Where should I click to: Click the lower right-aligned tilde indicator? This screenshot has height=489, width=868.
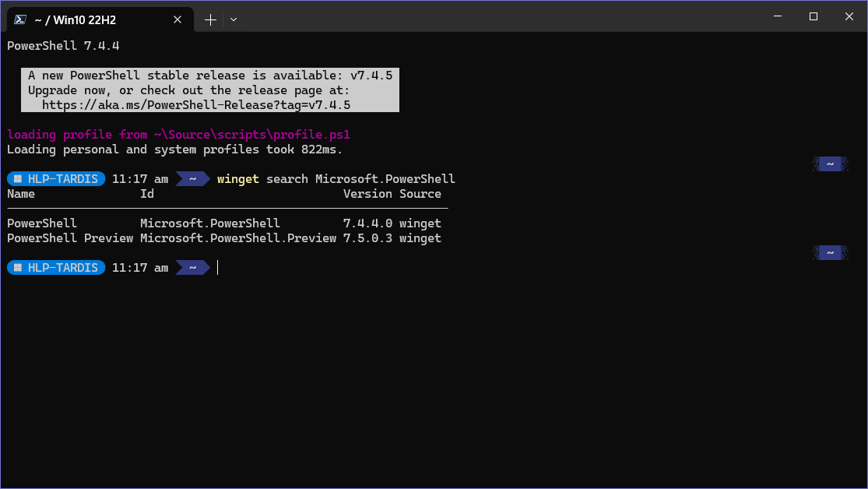pyautogui.click(x=831, y=252)
